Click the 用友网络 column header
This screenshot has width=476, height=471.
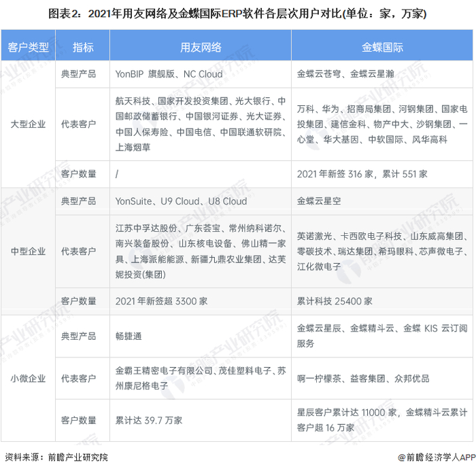tap(201, 46)
